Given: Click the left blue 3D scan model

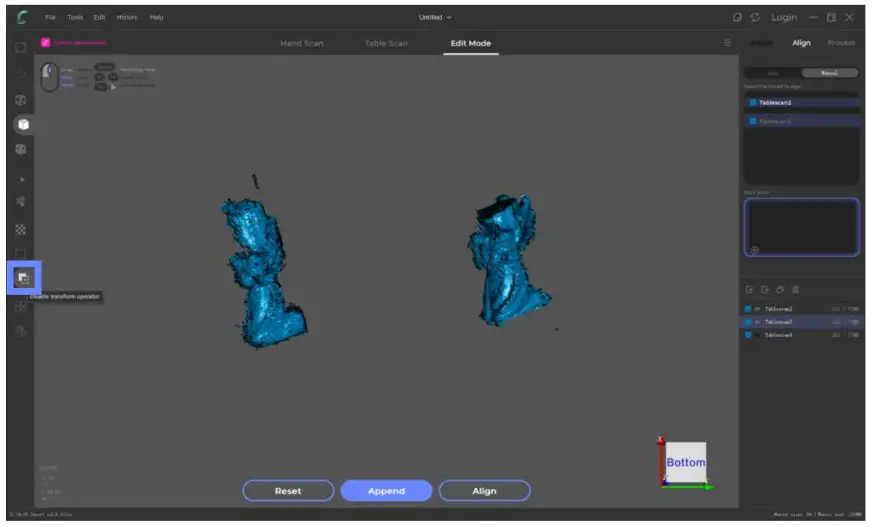Looking at the screenshot, I should pyautogui.click(x=263, y=272).
